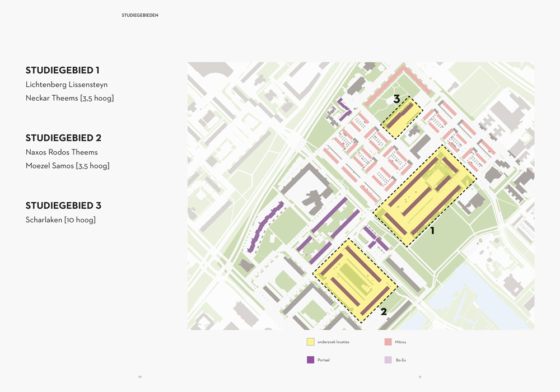560x392 pixels.
Task: Select the STUDIEGEBIED 1 heading
Action: click(63, 71)
